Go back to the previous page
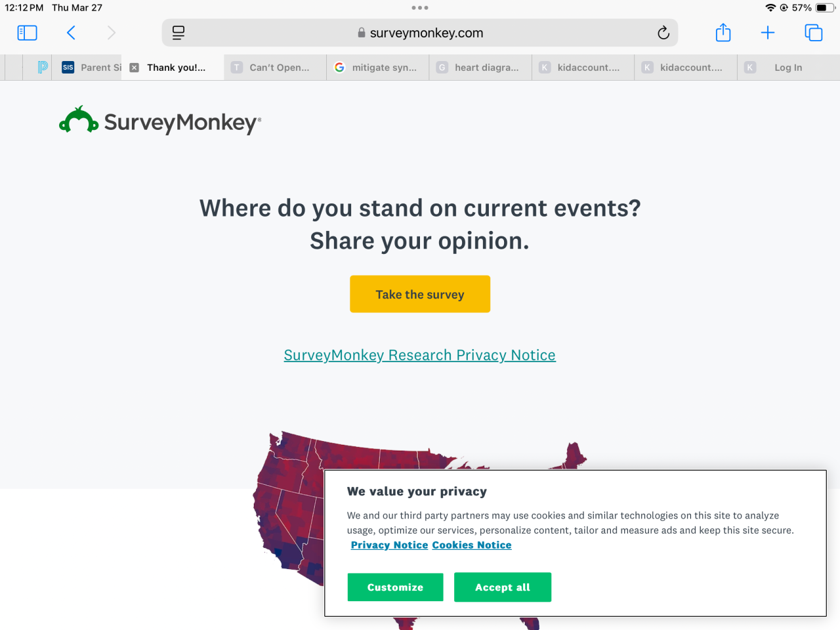Viewport: 840px width, 630px height. pos(72,33)
